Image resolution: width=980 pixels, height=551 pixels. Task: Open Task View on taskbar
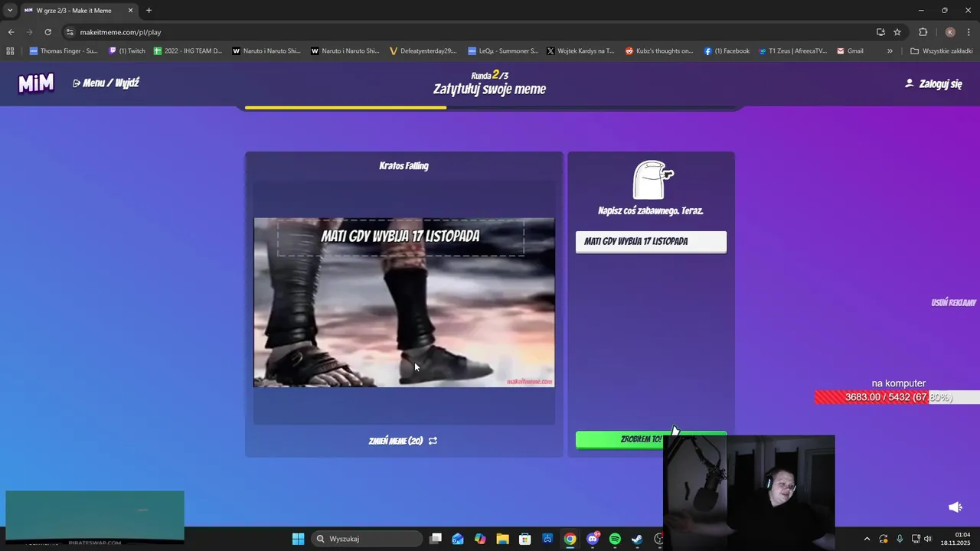click(436, 539)
